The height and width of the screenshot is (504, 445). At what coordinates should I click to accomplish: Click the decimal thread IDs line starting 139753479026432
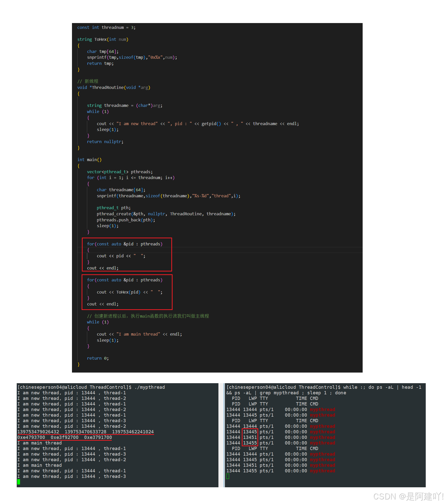point(85,432)
